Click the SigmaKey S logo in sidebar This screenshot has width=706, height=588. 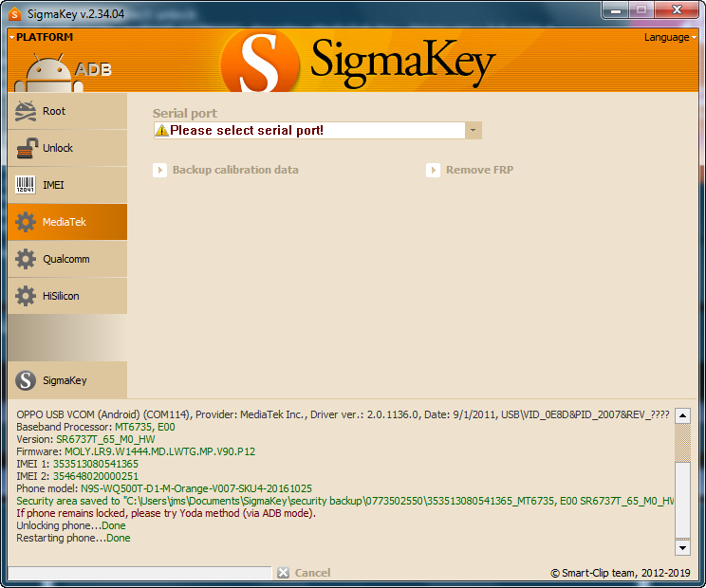(x=26, y=380)
